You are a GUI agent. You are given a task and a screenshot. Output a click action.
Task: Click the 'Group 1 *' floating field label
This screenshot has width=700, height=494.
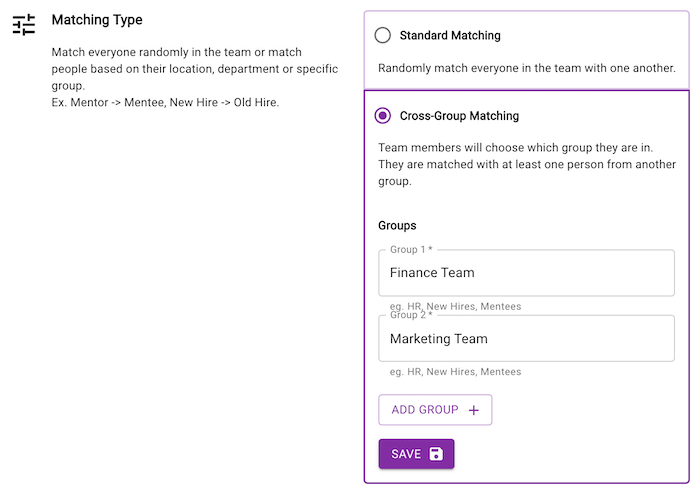412,249
